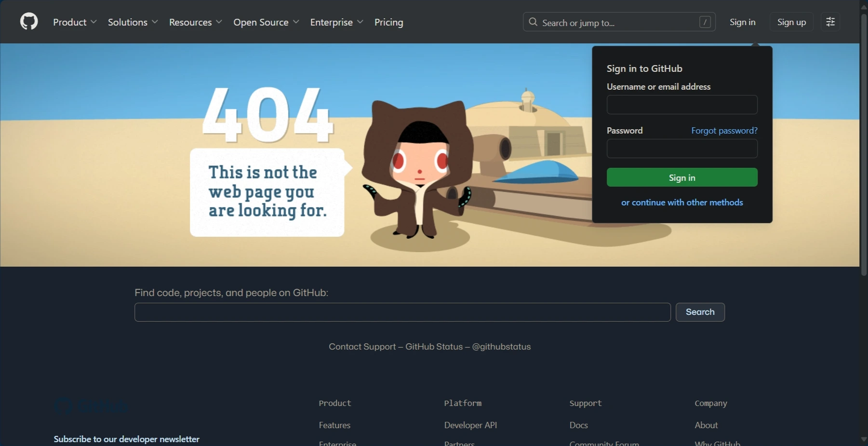868x446 pixels.
Task: Click the page vertical scrollbar
Action: click(x=864, y=145)
